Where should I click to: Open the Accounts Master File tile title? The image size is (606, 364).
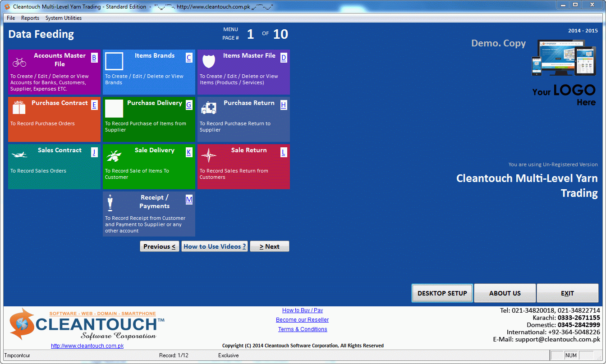pyautogui.click(x=60, y=59)
